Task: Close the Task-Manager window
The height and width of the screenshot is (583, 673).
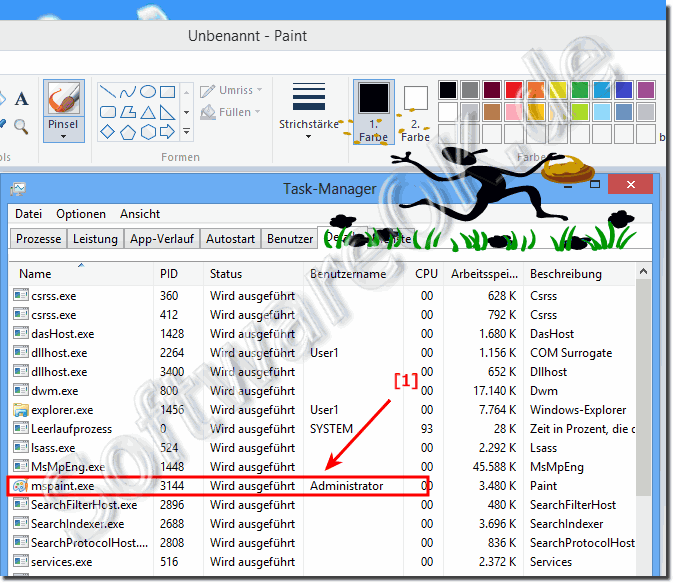Action: coord(631,185)
